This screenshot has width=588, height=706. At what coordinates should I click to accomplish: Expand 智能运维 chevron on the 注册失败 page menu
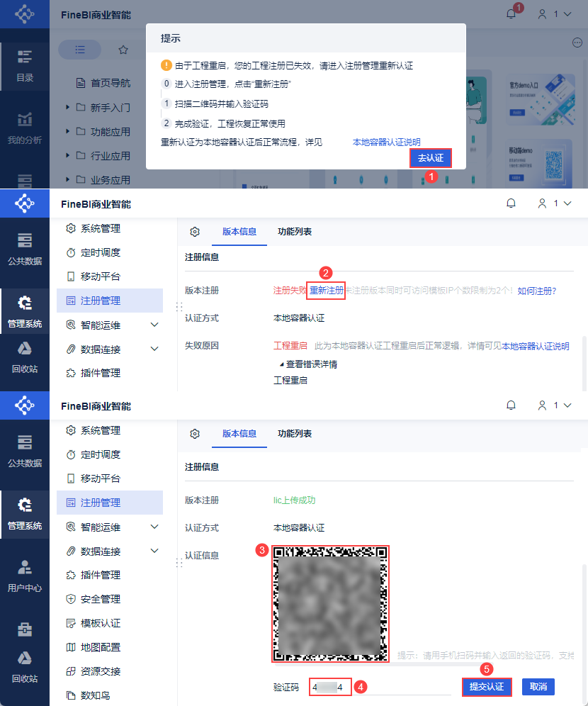coord(154,325)
